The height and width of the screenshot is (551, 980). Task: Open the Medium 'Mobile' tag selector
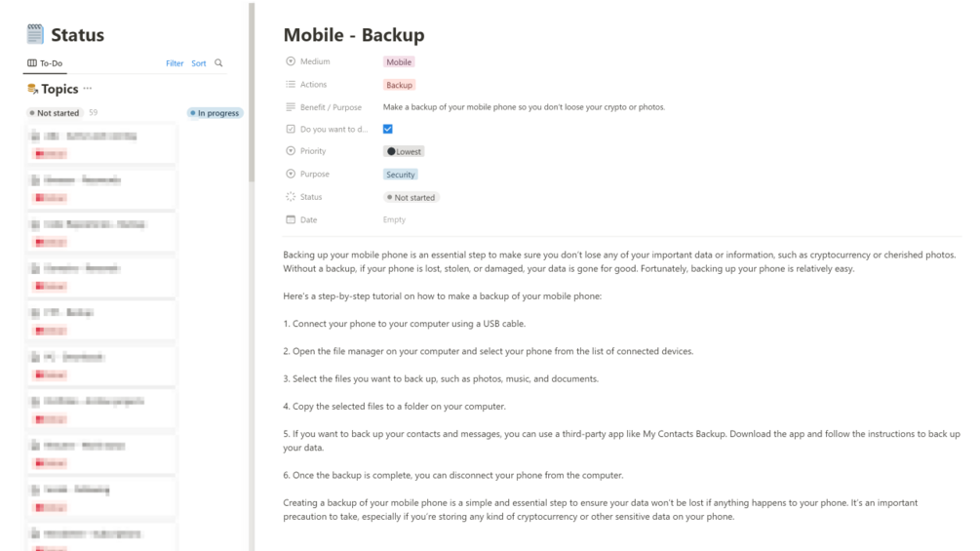(x=399, y=61)
